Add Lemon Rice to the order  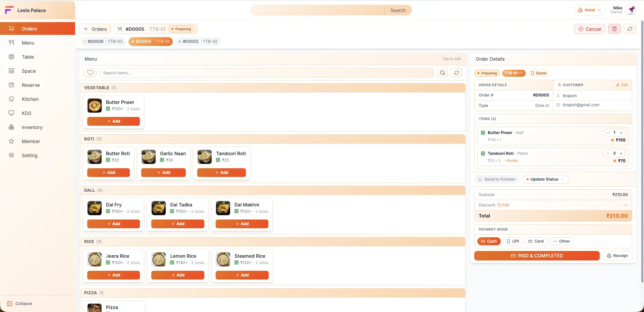(178, 275)
